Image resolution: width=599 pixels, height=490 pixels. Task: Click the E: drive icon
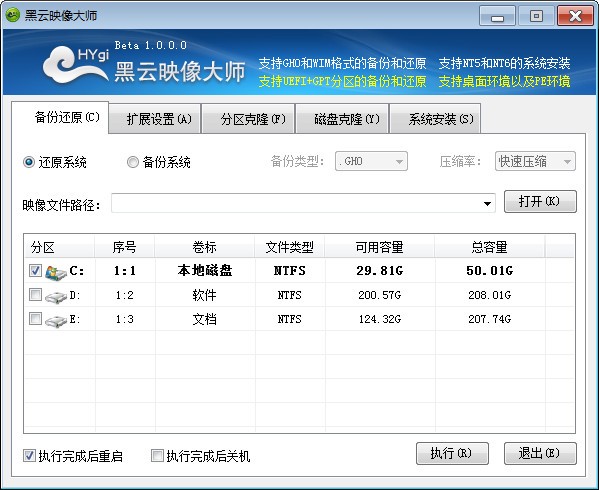coord(56,320)
